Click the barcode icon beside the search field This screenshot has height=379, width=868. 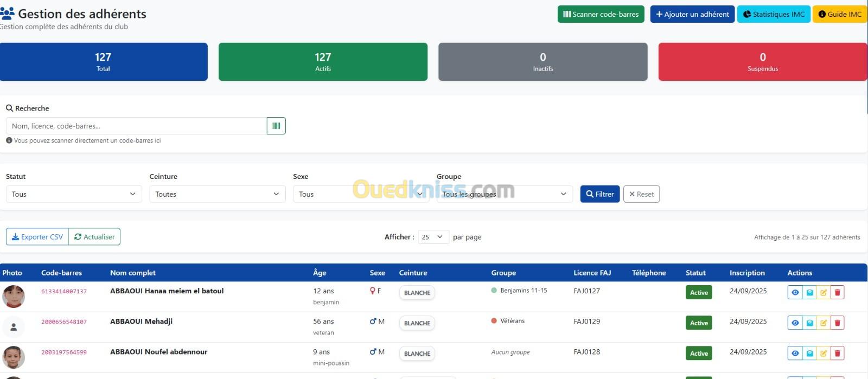(x=276, y=126)
